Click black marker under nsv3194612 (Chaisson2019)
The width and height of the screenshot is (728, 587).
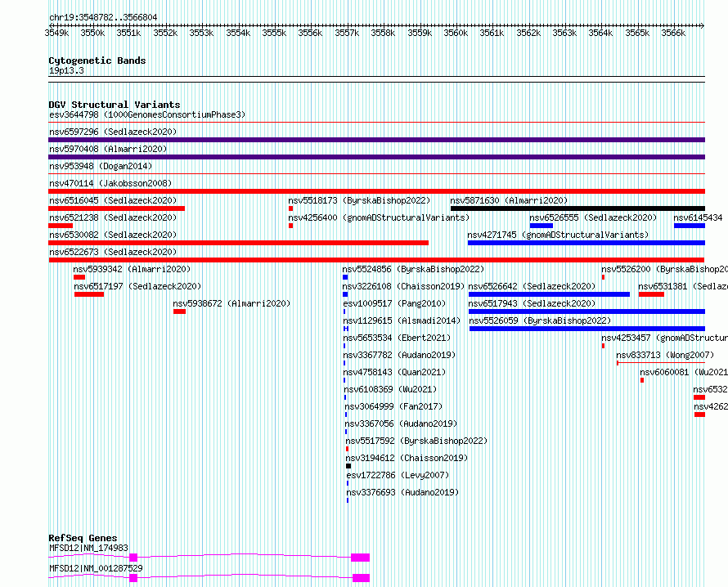click(348, 466)
